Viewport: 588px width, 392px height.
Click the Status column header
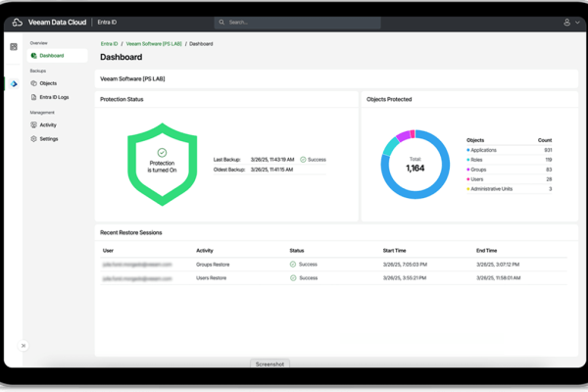297,251
